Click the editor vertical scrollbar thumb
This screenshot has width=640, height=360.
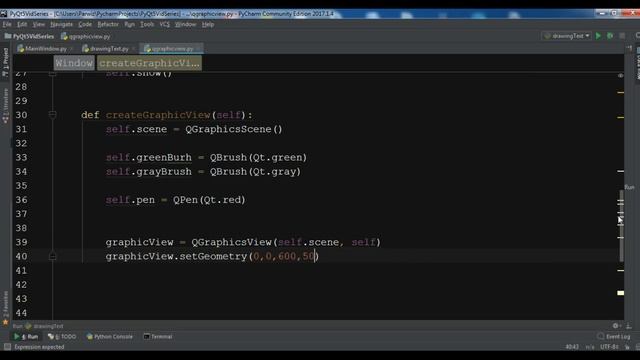click(x=621, y=226)
